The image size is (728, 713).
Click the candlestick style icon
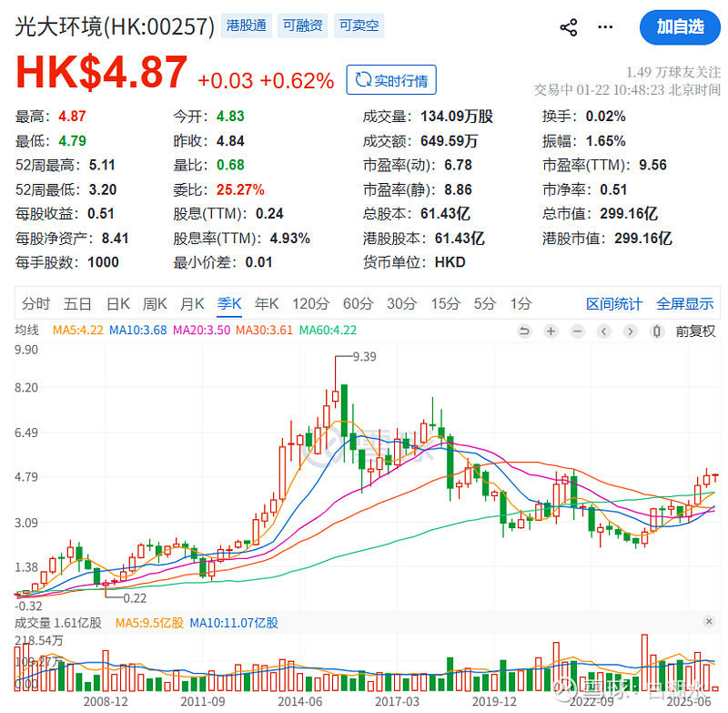click(656, 331)
